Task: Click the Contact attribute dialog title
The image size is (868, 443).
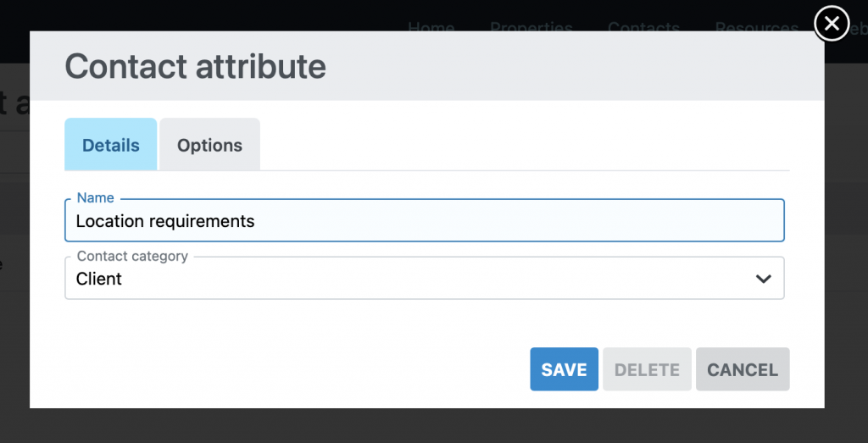Action: (x=195, y=66)
